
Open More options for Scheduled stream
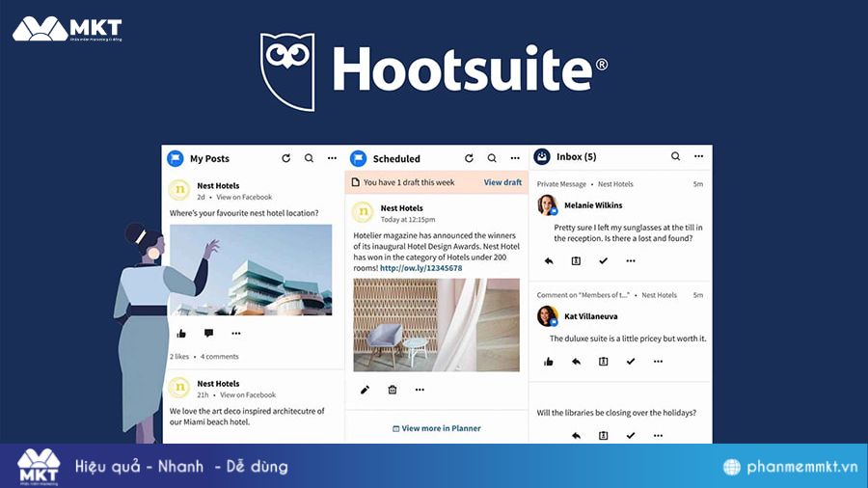click(515, 158)
